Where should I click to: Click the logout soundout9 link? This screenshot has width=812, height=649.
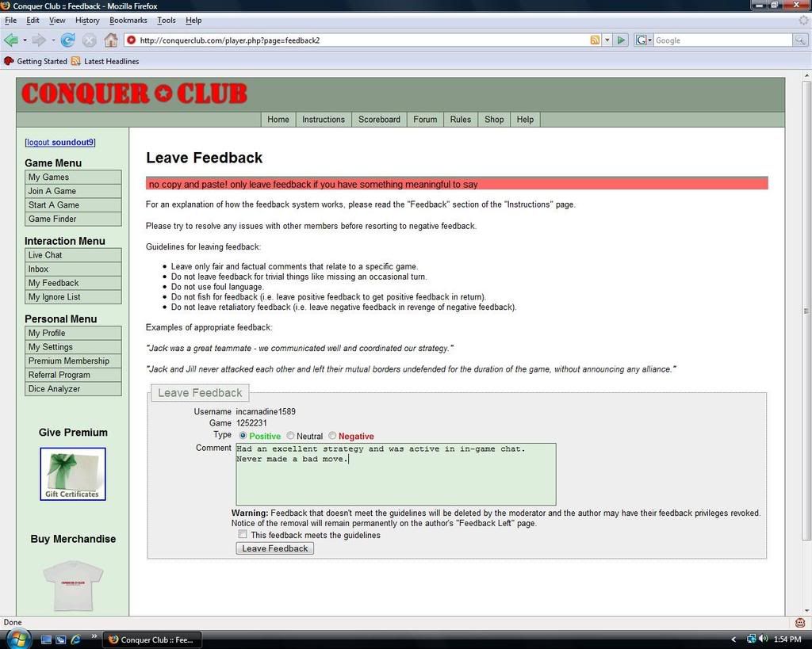pyautogui.click(x=60, y=143)
